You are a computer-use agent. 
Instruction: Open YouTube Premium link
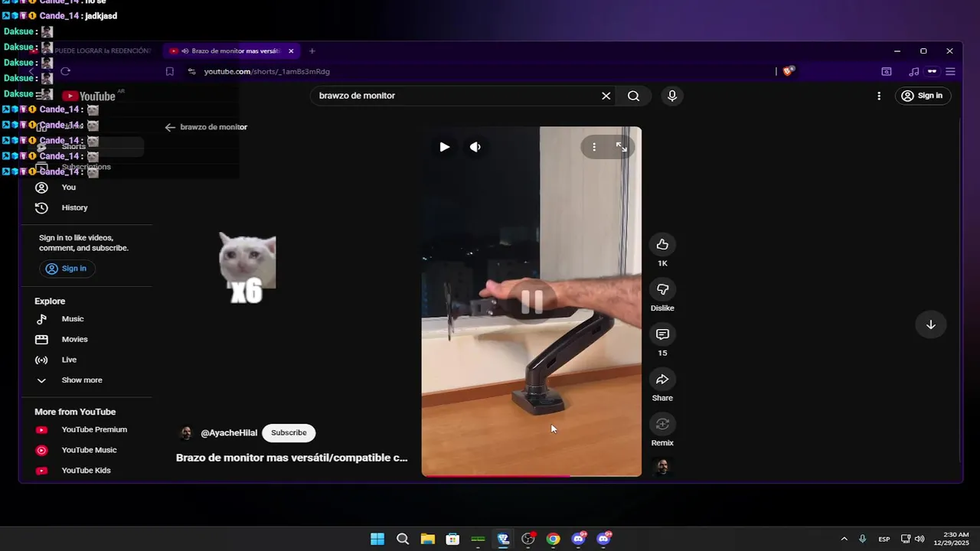[x=94, y=430]
